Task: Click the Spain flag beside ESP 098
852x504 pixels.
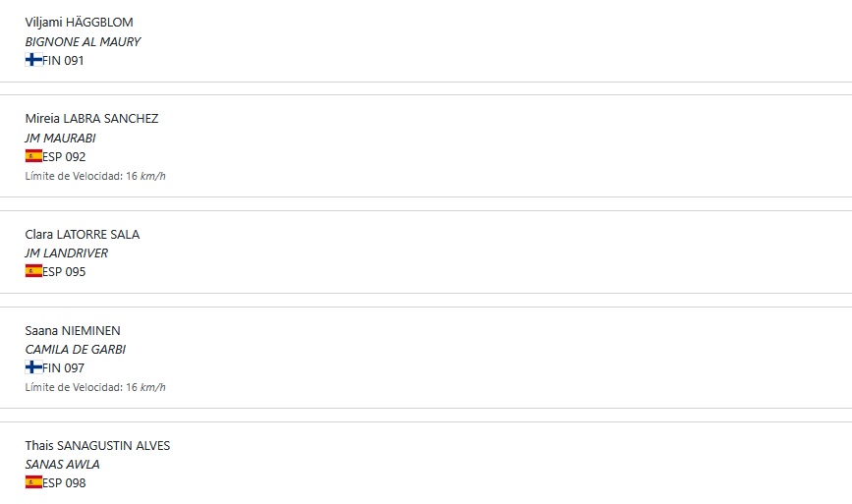Action: 33,482
